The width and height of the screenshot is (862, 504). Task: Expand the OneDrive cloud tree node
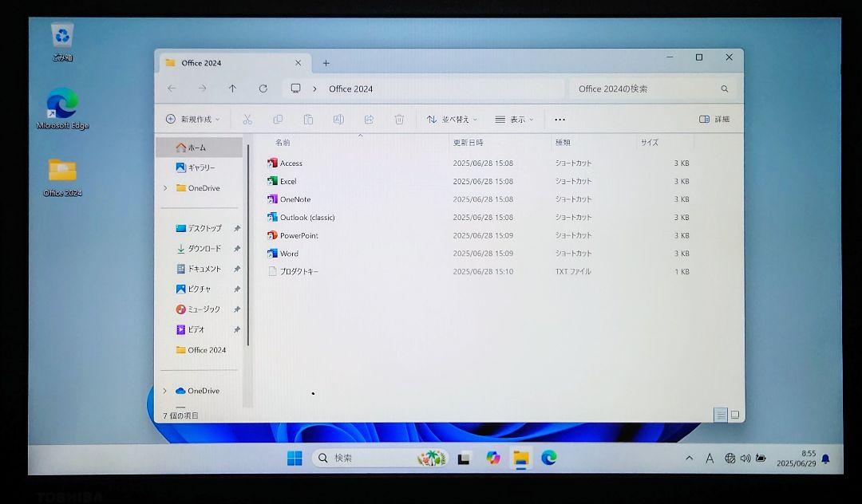(165, 391)
